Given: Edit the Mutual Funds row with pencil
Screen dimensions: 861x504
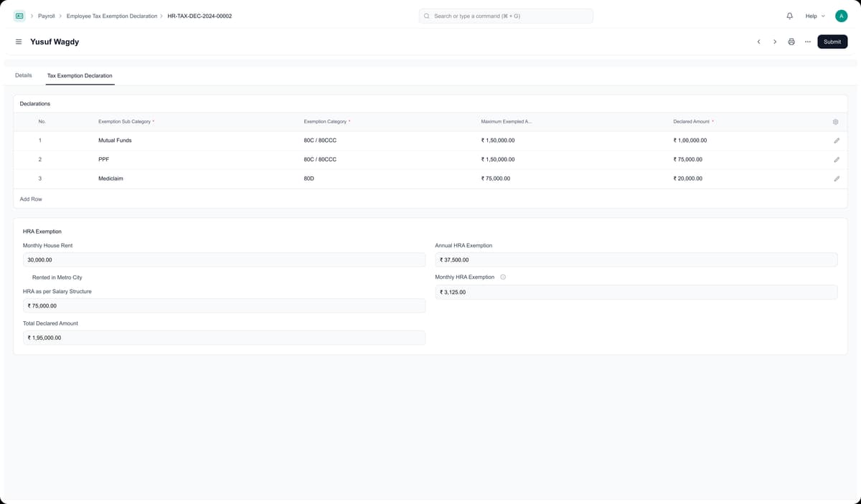Looking at the screenshot, I should click(x=837, y=141).
